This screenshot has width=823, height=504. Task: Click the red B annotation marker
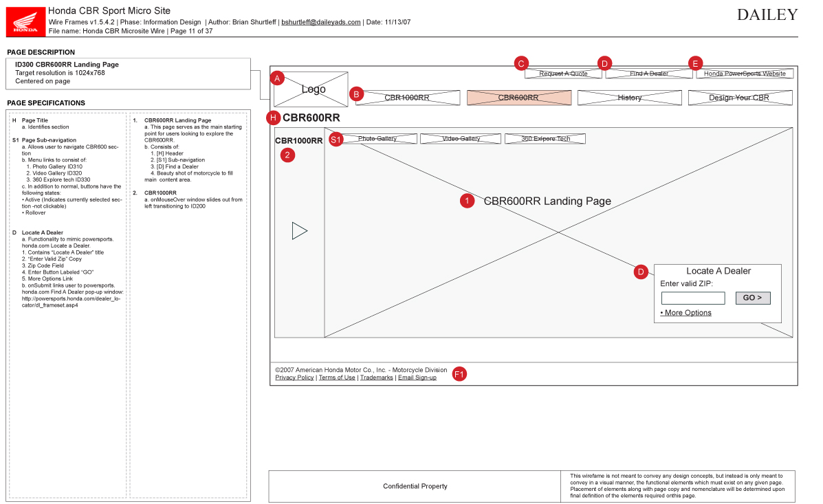coord(356,94)
